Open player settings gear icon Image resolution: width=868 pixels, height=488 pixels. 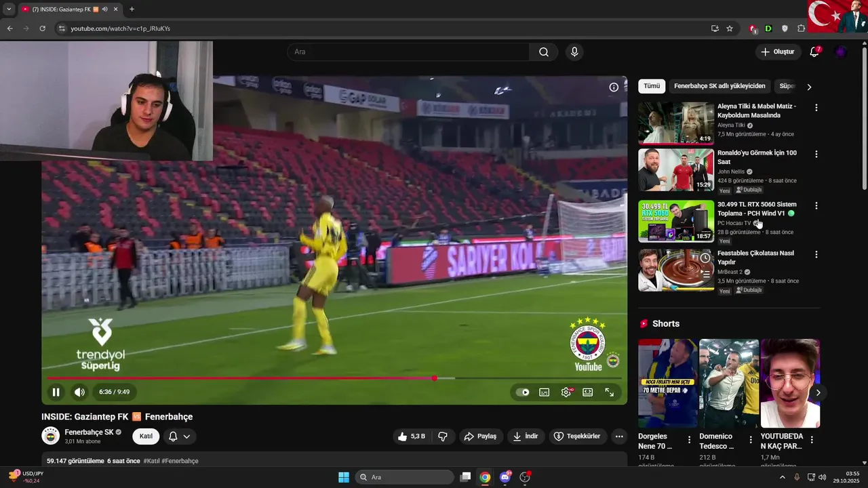tap(566, 392)
